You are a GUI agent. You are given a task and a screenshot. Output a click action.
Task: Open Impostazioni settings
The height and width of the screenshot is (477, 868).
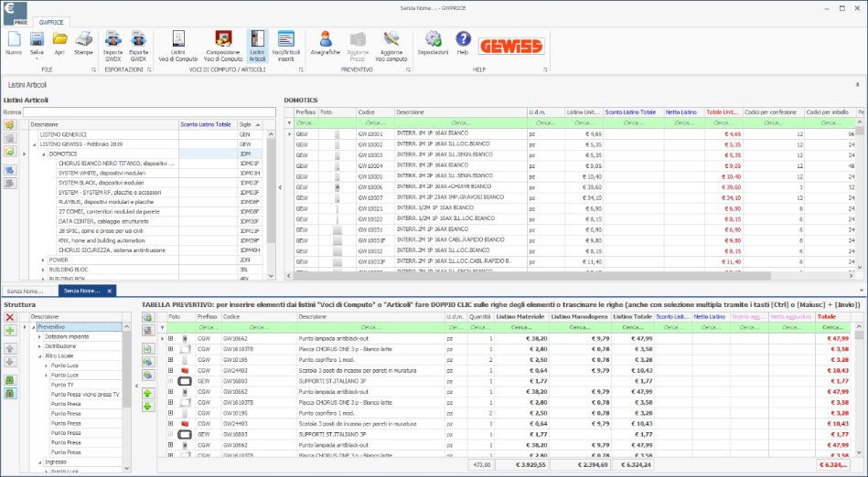click(x=433, y=43)
